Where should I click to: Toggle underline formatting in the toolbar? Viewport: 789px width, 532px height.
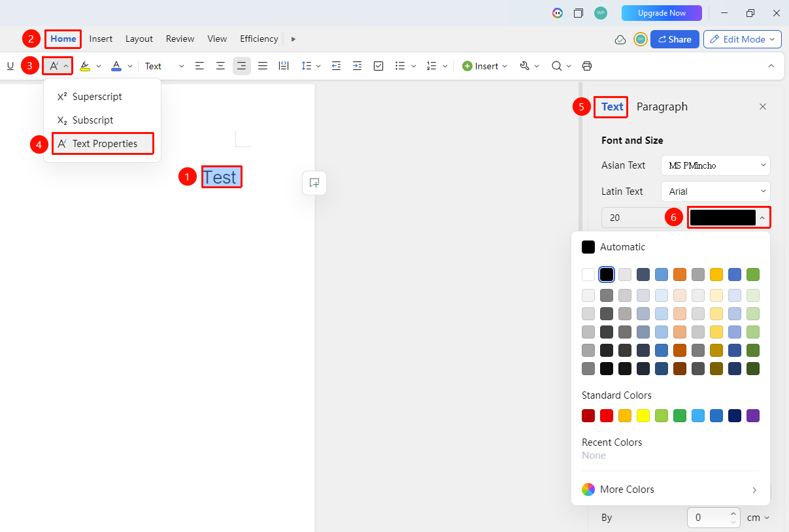(x=10, y=66)
